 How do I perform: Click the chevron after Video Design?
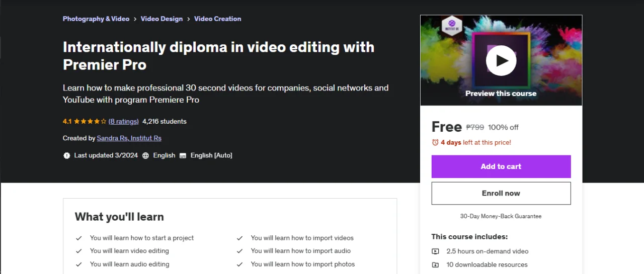pyautogui.click(x=188, y=19)
